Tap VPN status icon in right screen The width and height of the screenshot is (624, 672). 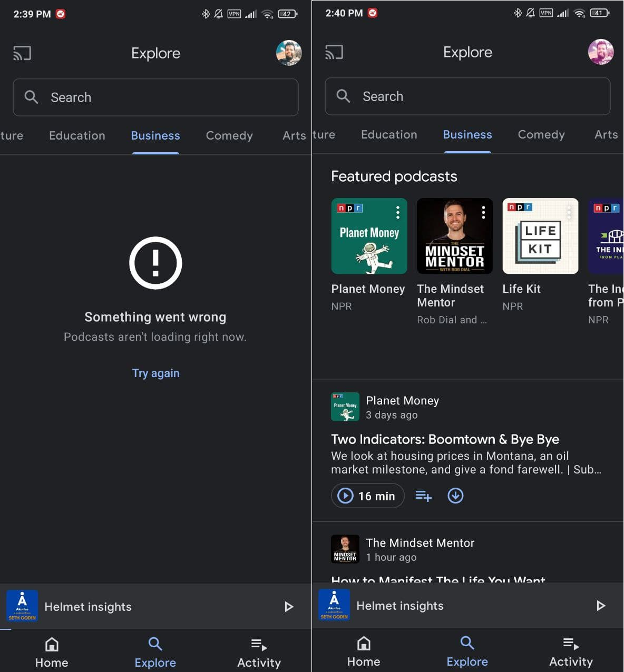point(546,13)
